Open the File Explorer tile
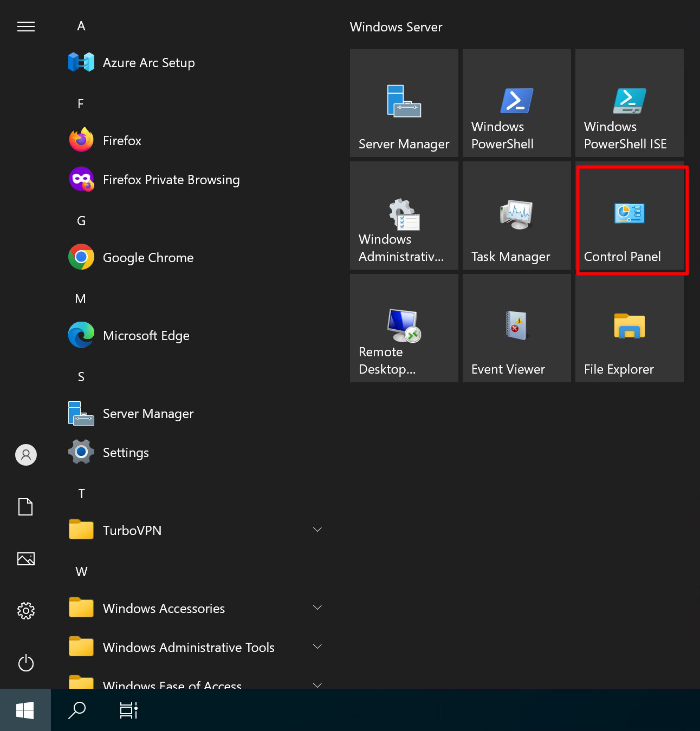 630,328
